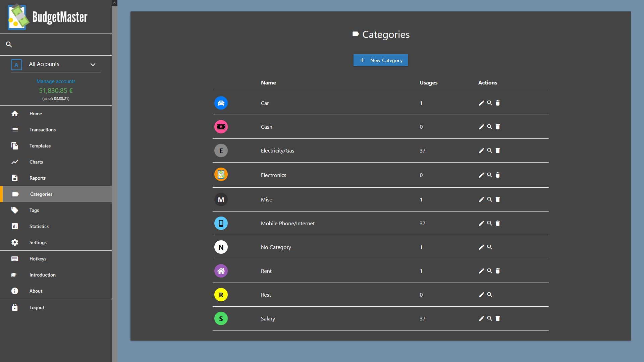Edit the Cash category
Viewport: 644px width, 362px height.
(x=481, y=127)
